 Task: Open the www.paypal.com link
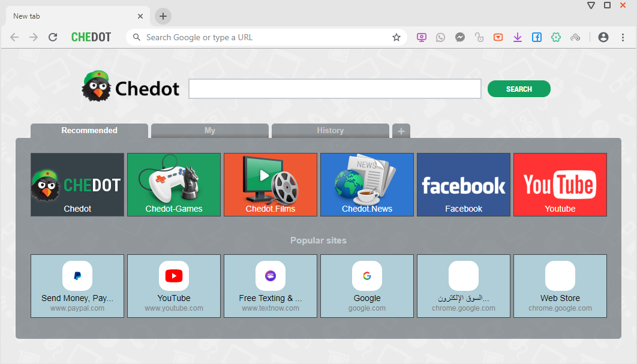[x=77, y=308]
